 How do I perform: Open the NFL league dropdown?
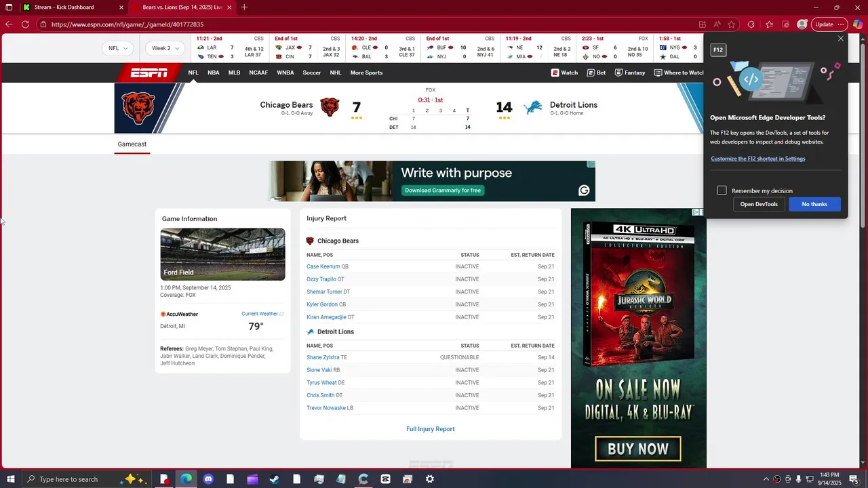[119, 48]
